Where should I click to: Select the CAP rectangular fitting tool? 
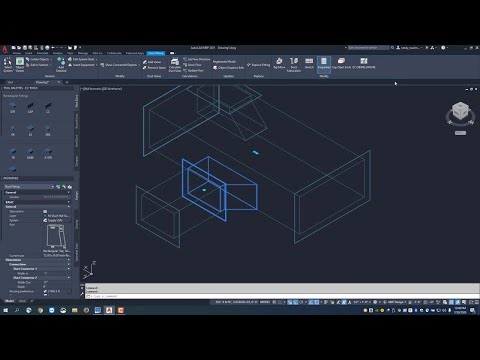point(30,108)
